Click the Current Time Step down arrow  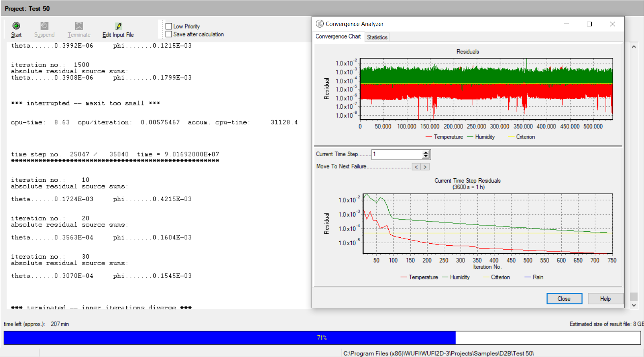pyautogui.click(x=426, y=156)
